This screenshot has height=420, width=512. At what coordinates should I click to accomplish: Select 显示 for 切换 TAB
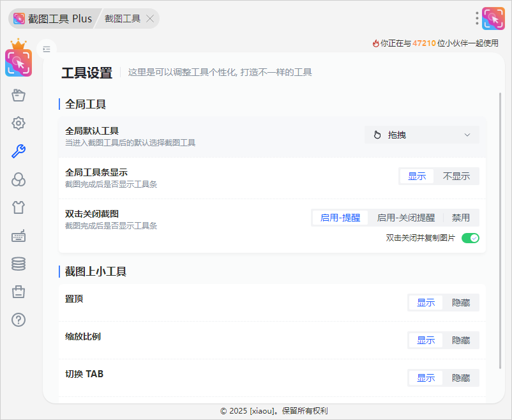pos(426,378)
